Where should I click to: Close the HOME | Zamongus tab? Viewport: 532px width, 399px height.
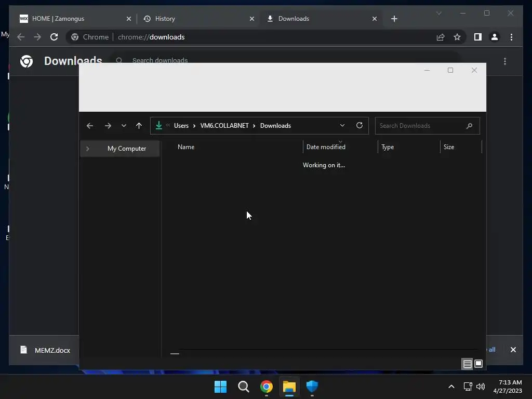(129, 19)
